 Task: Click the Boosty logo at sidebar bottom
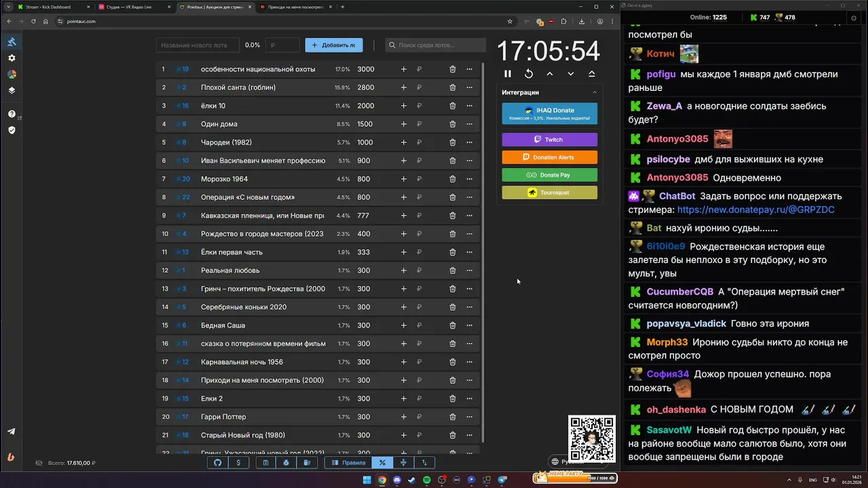pos(11,457)
